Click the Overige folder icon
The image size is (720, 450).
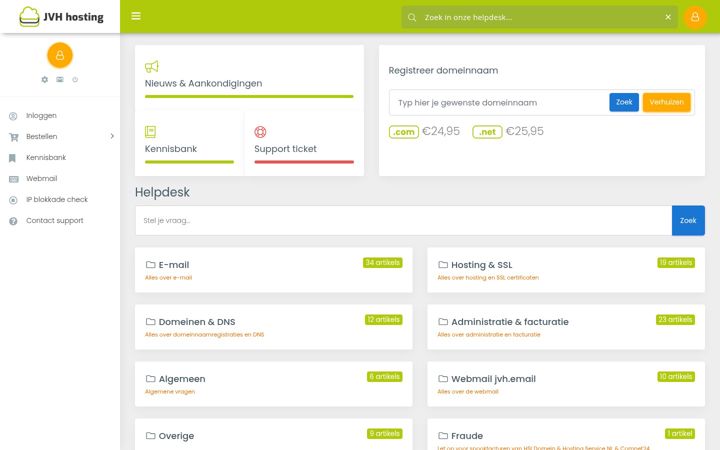tap(150, 435)
